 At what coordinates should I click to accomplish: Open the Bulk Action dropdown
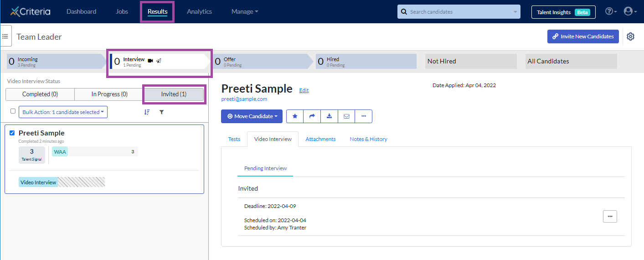63,112
